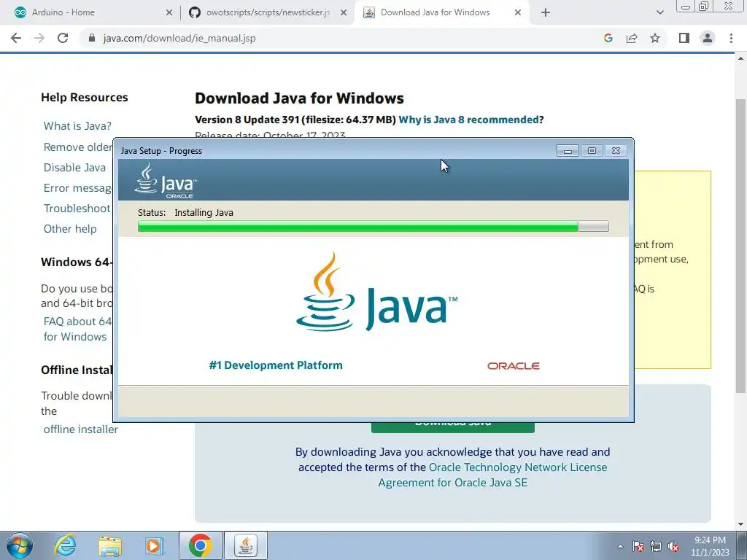Image resolution: width=747 pixels, height=560 pixels.
Task: Switch to Chrome in the taskbar
Action: coord(201,545)
